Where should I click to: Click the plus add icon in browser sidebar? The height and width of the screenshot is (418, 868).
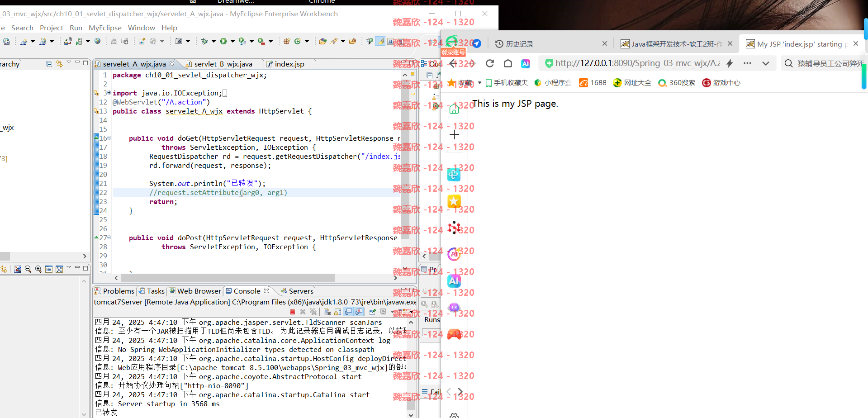point(454,134)
